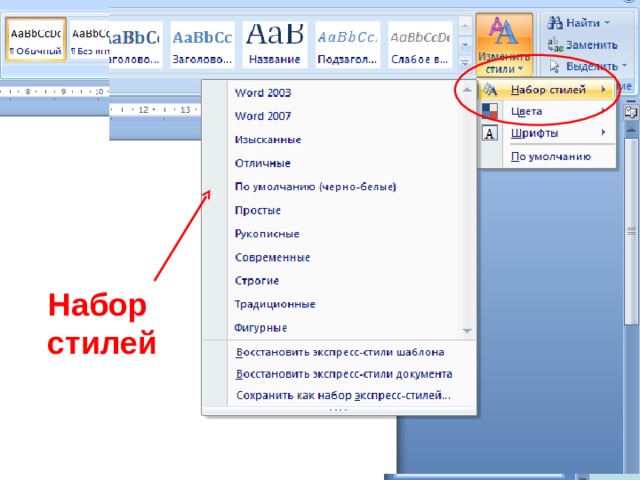Click the Набор стилей menu icon
Image resolution: width=640 pixels, height=480 pixels.
click(x=489, y=89)
